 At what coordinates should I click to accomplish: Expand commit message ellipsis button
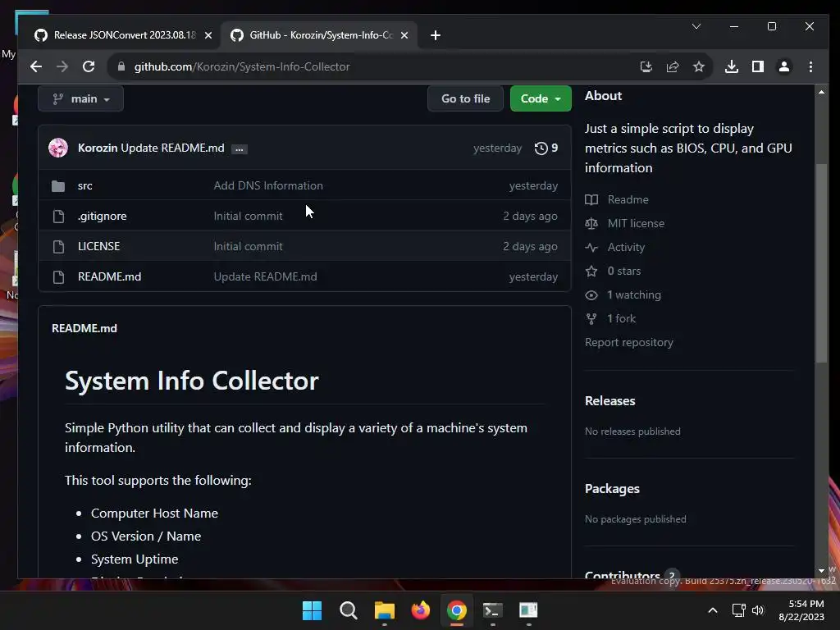point(240,149)
